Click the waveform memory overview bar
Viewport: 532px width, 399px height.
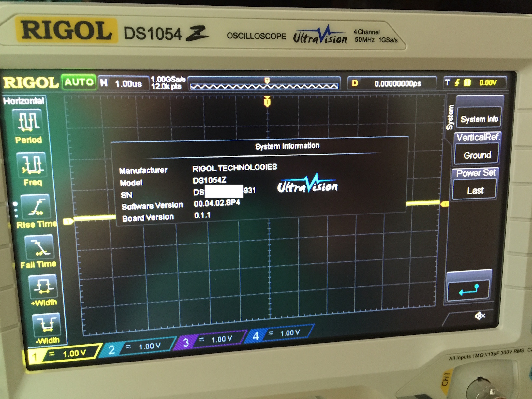pos(264,84)
